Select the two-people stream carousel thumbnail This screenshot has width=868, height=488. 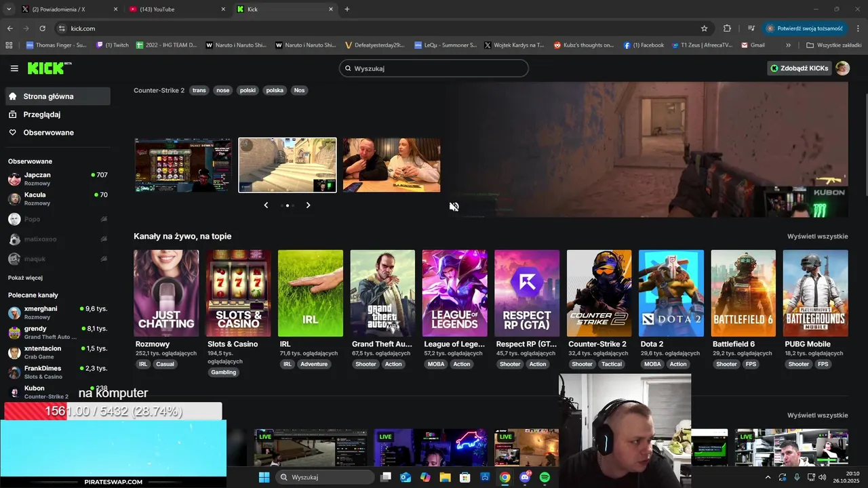point(391,165)
